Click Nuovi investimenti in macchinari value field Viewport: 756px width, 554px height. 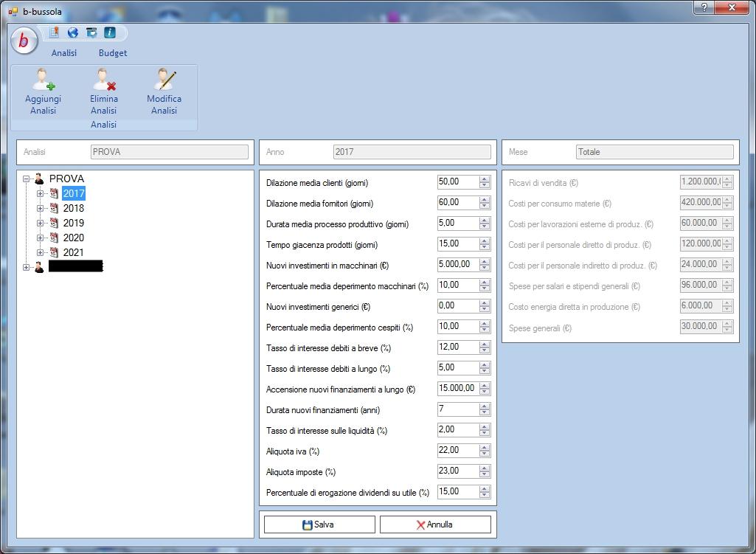458,264
